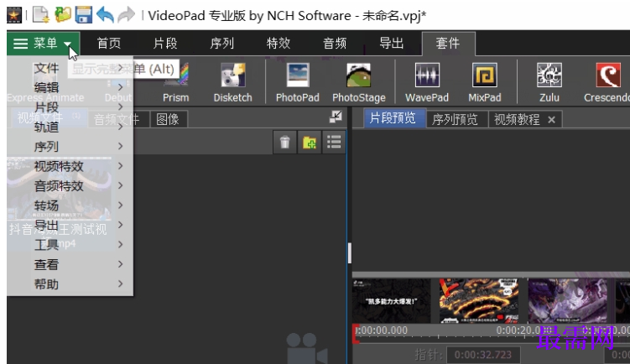Click the add new folder icon
The image size is (630, 364).
(x=310, y=143)
